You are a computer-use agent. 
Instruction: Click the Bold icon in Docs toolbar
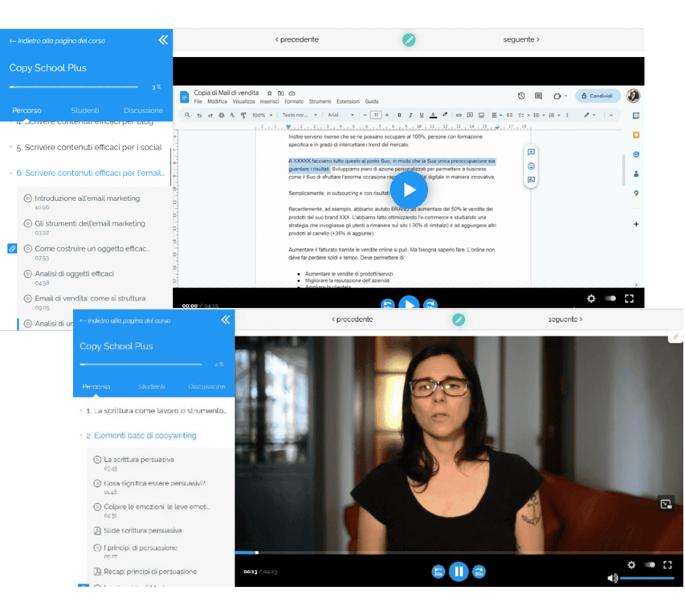pyautogui.click(x=400, y=115)
